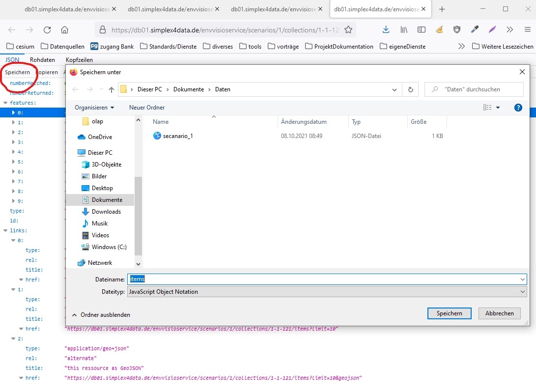
Task: Switch to the Rohdaten tab
Action: tap(43, 59)
